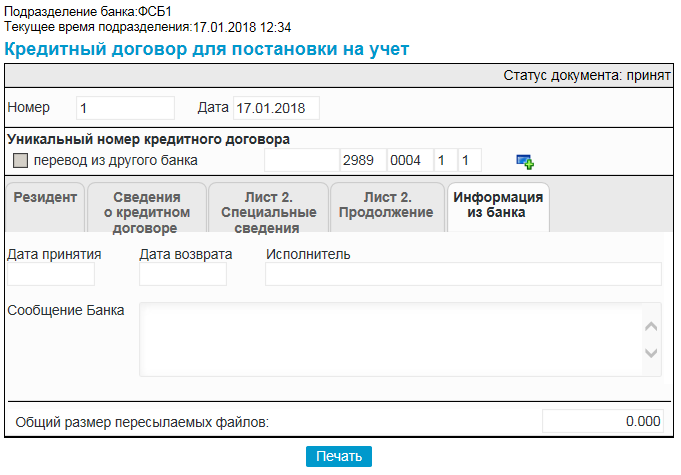The height and width of the screenshot is (475, 681).
Task: Click the unique number field containing 2989
Action: 363,160
